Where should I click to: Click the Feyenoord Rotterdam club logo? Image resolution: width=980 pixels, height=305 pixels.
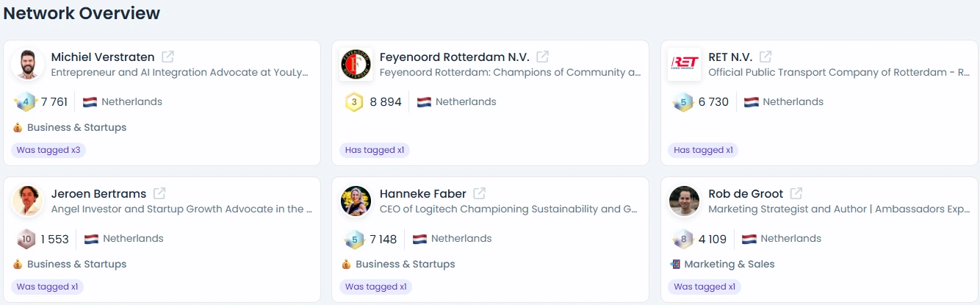click(356, 65)
